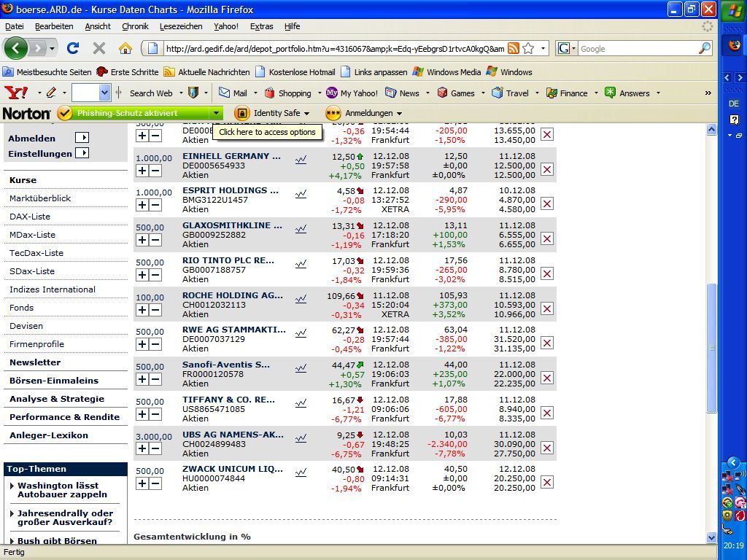Screen dimensions: 747x560
Task: Decrease UBS AG quantity with minus button
Action: coord(155,448)
